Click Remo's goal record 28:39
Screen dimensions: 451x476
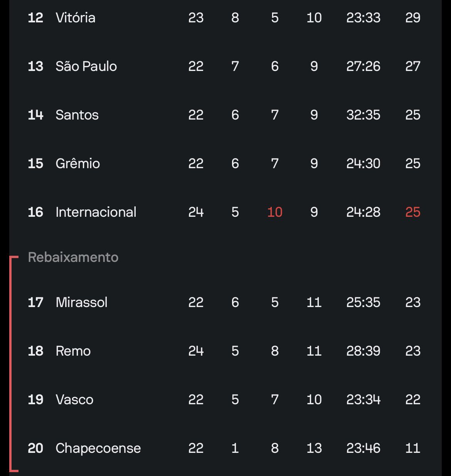(363, 351)
